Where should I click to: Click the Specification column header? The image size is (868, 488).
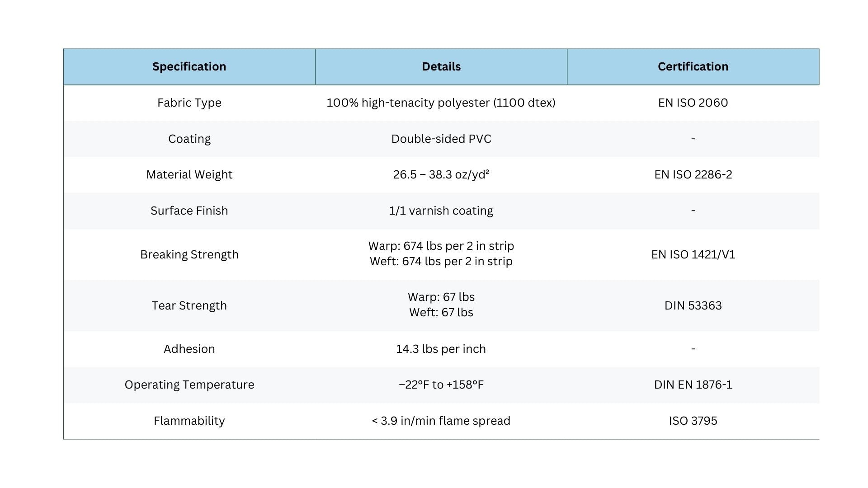click(189, 67)
